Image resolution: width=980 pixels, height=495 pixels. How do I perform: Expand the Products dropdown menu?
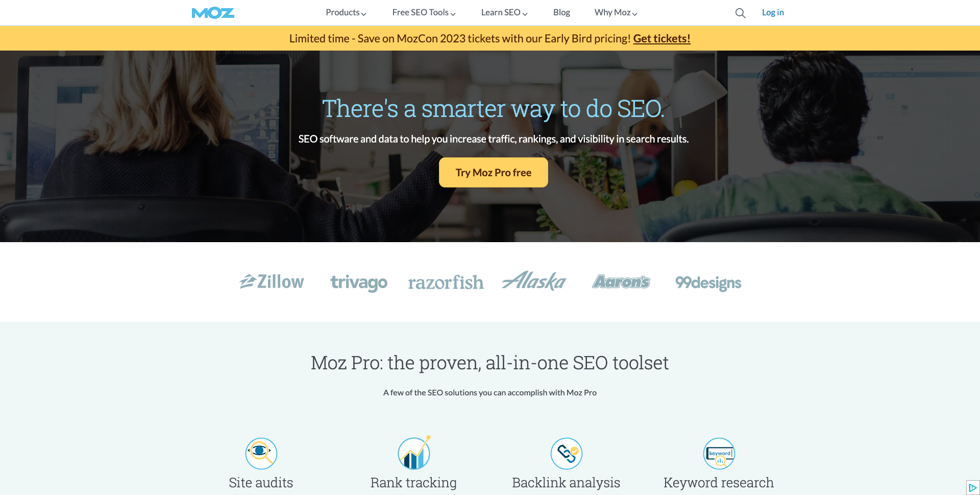pos(346,12)
